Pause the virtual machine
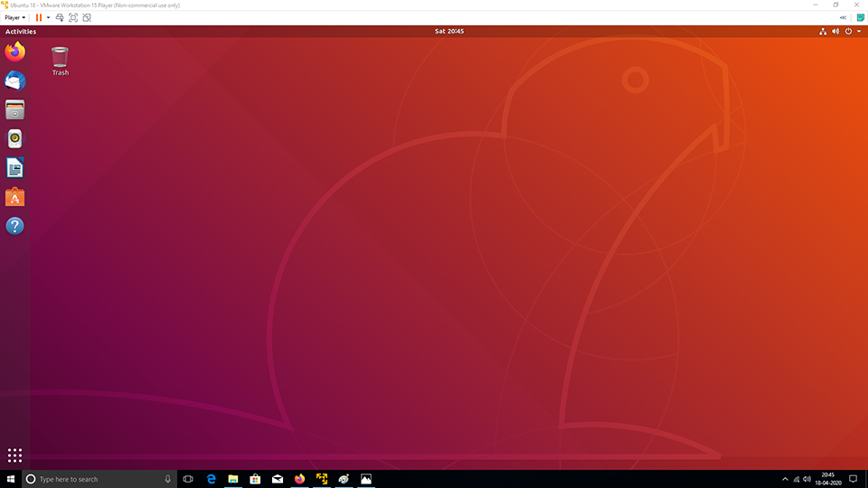Viewport: 868px width, 488px height. pos(39,18)
